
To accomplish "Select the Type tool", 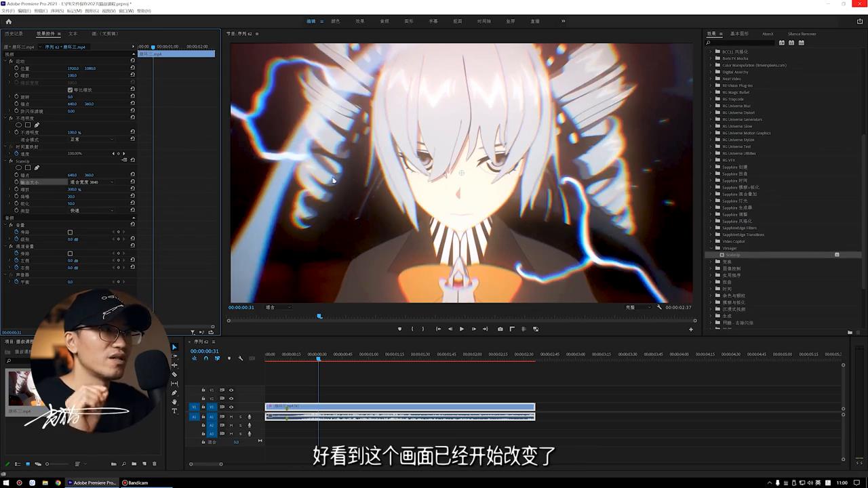I will tap(174, 411).
